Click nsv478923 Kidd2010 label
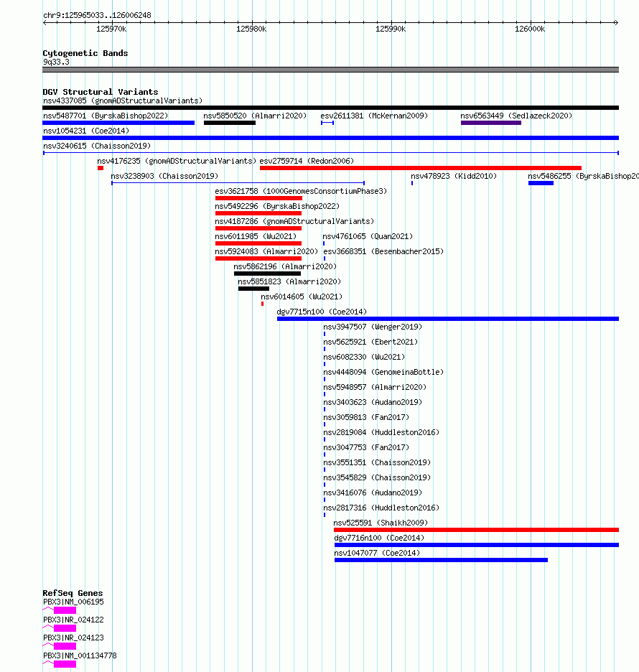The image size is (639, 672). click(454, 176)
